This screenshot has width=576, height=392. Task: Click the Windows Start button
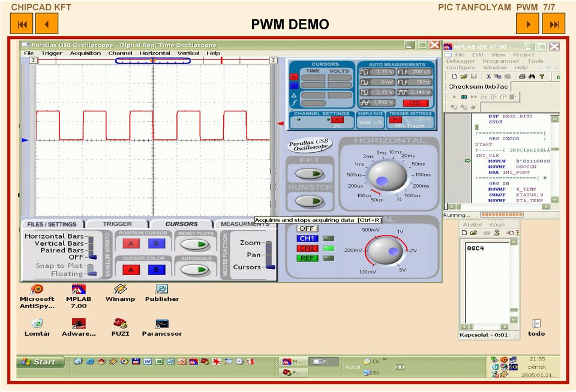pyautogui.click(x=41, y=362)
